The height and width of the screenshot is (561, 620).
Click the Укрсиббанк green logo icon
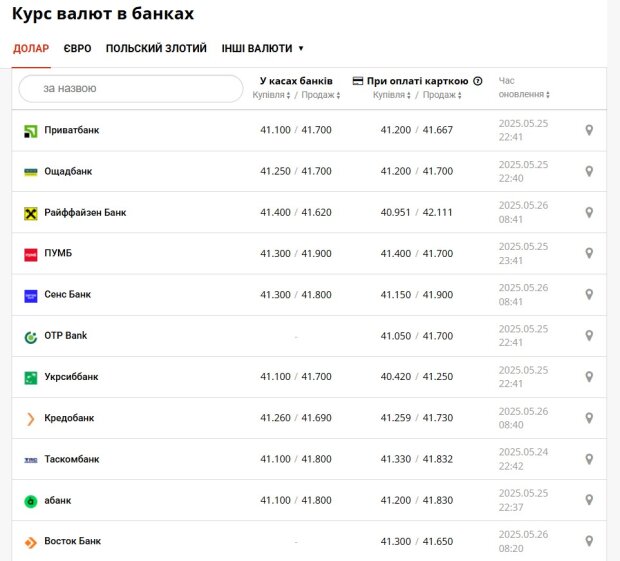[x=31, y=378]
